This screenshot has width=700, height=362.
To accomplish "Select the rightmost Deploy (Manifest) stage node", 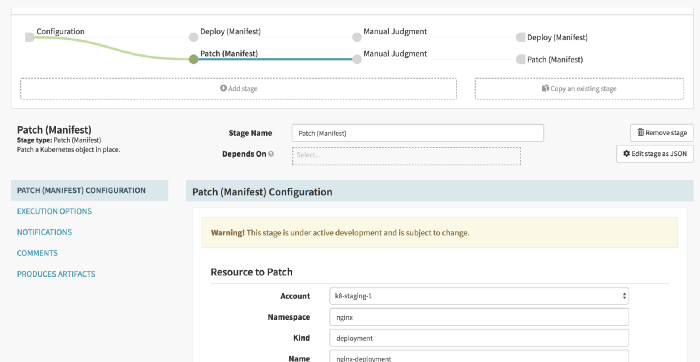I will pyautogui.click(x=521, y=37).
